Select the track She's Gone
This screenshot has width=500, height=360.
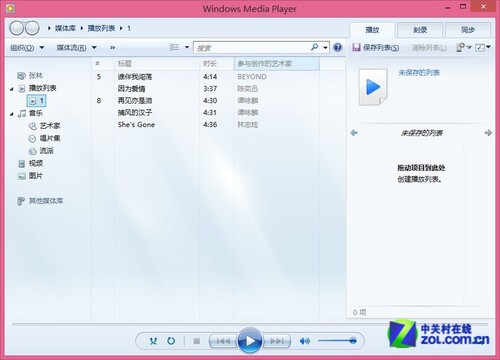pos(136,125)
